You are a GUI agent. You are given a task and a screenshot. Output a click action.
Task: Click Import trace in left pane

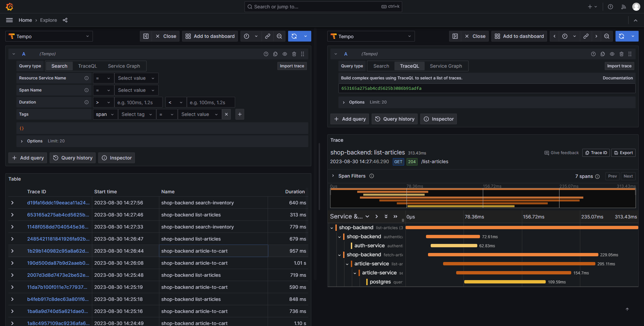click(292, 66)
